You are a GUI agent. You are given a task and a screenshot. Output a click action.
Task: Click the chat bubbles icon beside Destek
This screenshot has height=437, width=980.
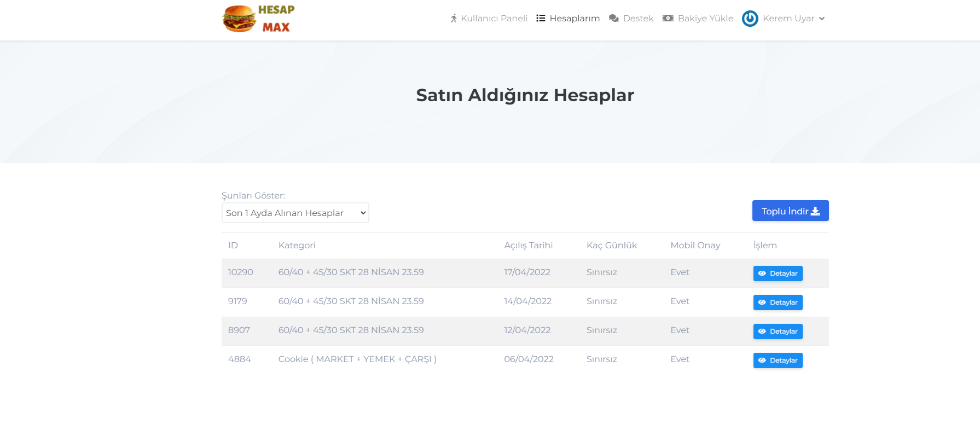[614, 19]
